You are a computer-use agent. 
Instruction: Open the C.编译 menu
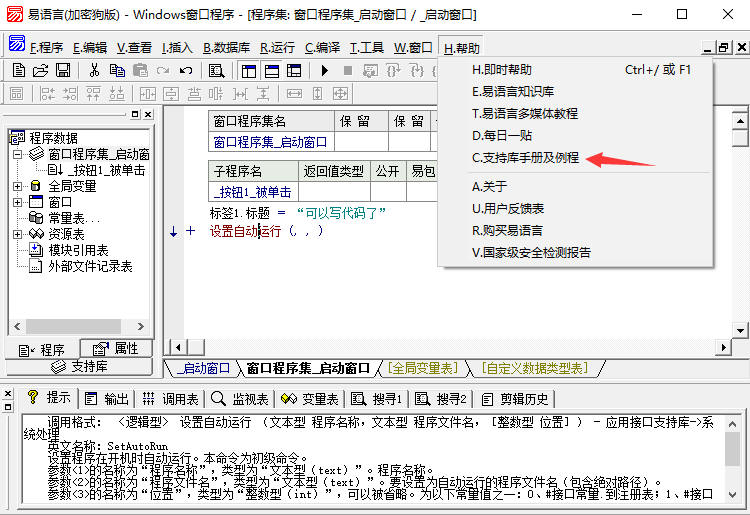tap(322, 48)
